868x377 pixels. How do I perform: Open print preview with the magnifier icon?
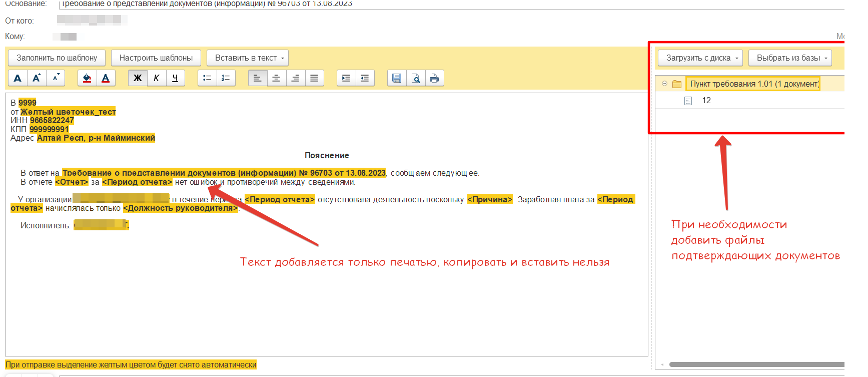(x=416, y=78)
